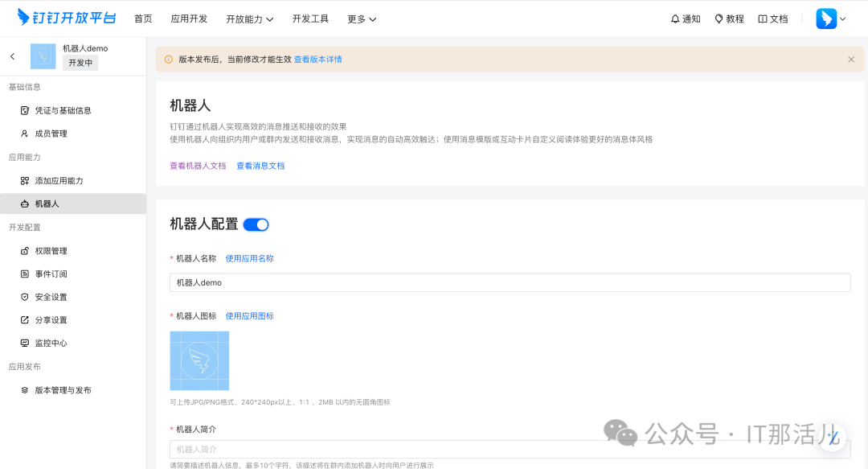
Task: Open 教程 in the top bar
Action: point(729,19)
